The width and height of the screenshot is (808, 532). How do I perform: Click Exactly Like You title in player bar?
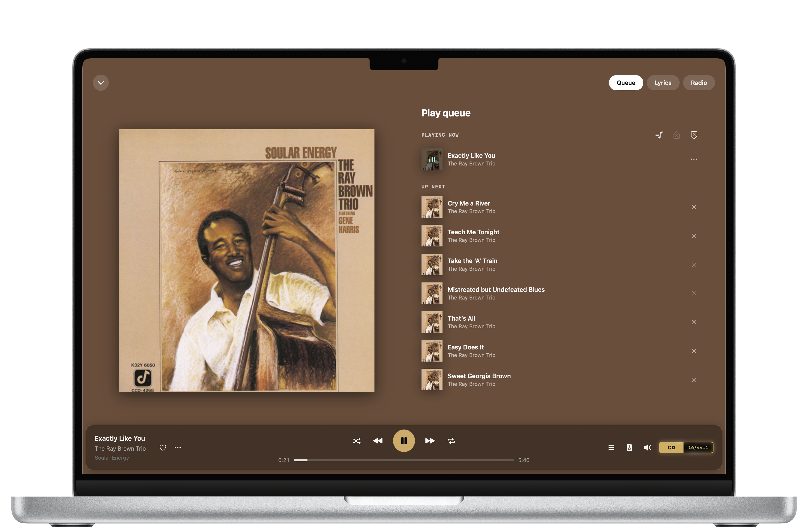pos(120,438)
